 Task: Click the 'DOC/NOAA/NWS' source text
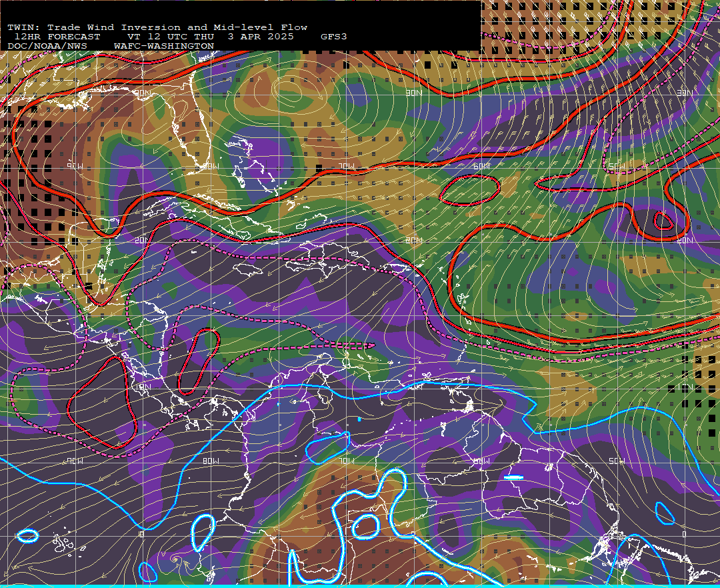pyautogui.click(x=47, y=47)
